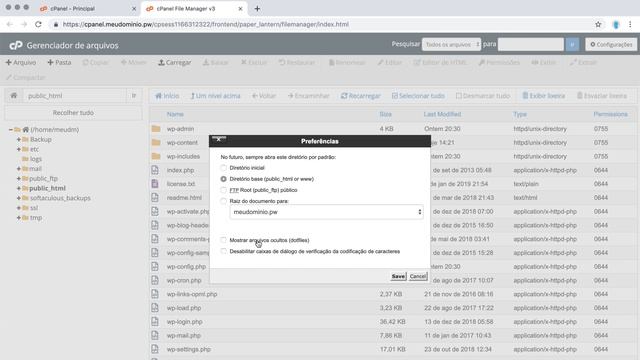Switch to cPanel - Principal browser tab
The width and height of the screenshot is (640, 360).
[x=88, y=9]
